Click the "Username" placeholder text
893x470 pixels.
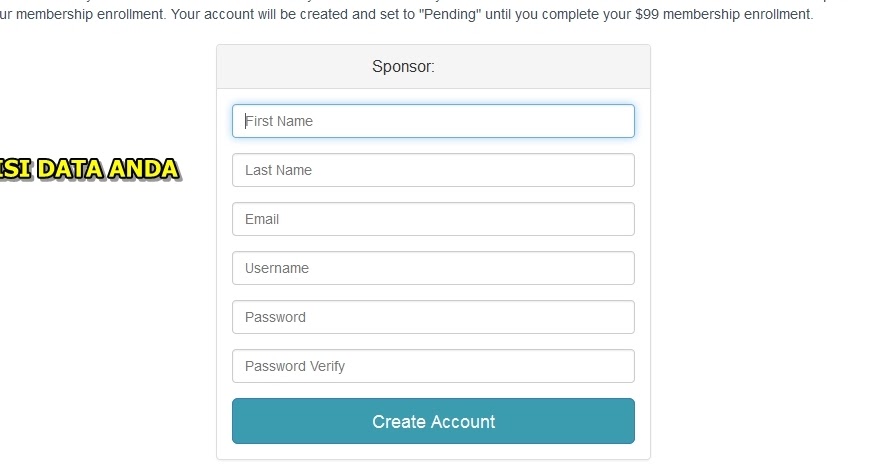pyautogui.click(x=277, y=268)
